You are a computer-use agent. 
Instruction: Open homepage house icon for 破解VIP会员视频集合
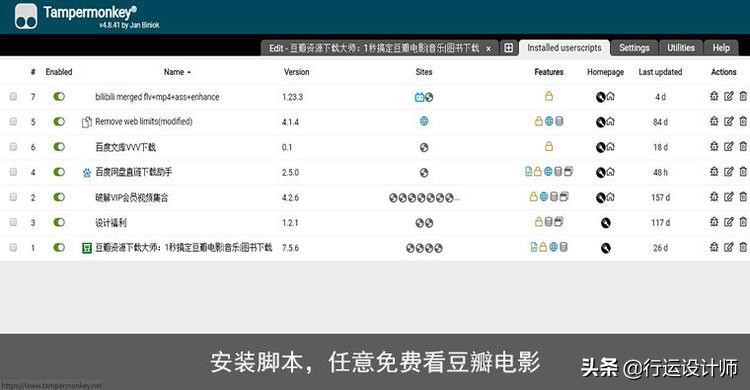tap(610, 197)
